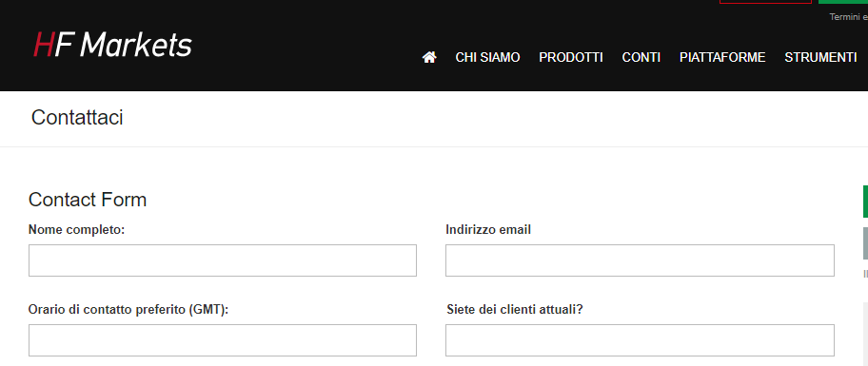Click the HF Markets logo
Image resolution: width=868 pixels, height=366 pixels.
113,45
